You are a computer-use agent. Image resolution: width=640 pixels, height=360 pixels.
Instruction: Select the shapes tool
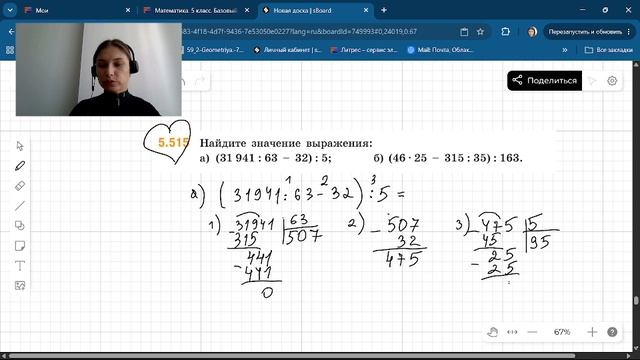[x=20, y=226]
